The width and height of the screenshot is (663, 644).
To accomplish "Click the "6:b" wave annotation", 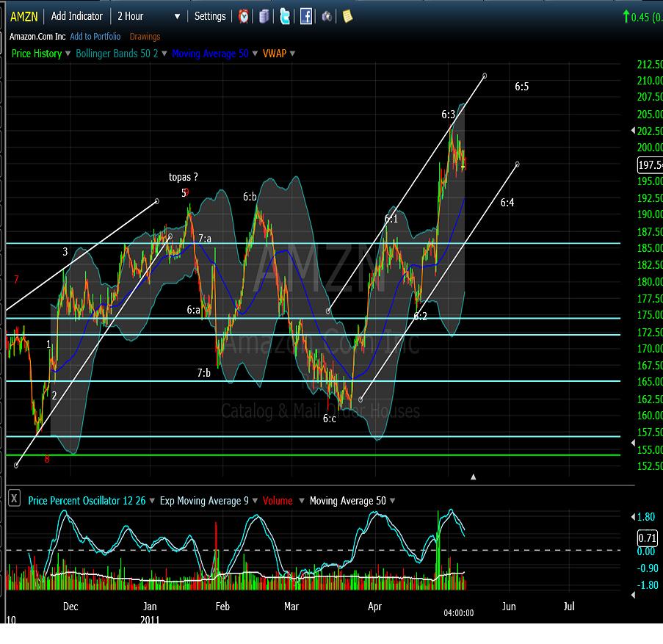I will pyautogui.click(x=250, y=197).
